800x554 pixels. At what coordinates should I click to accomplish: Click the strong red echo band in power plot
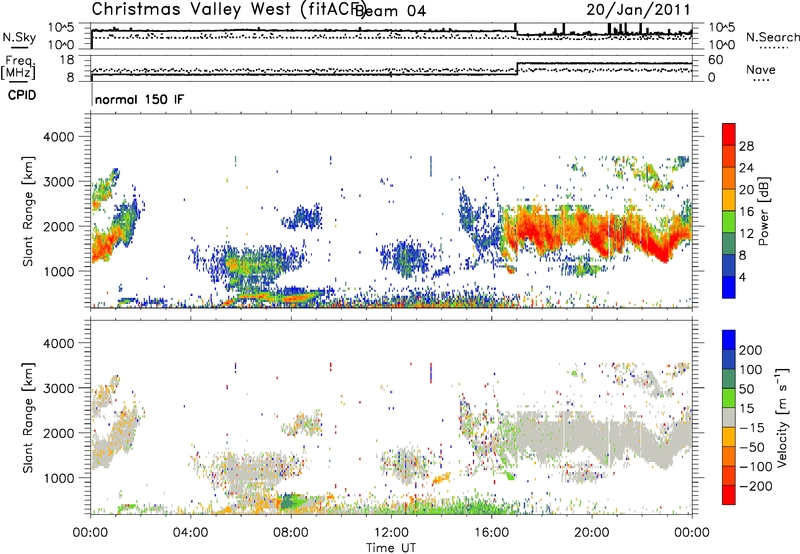click(596, 232)
